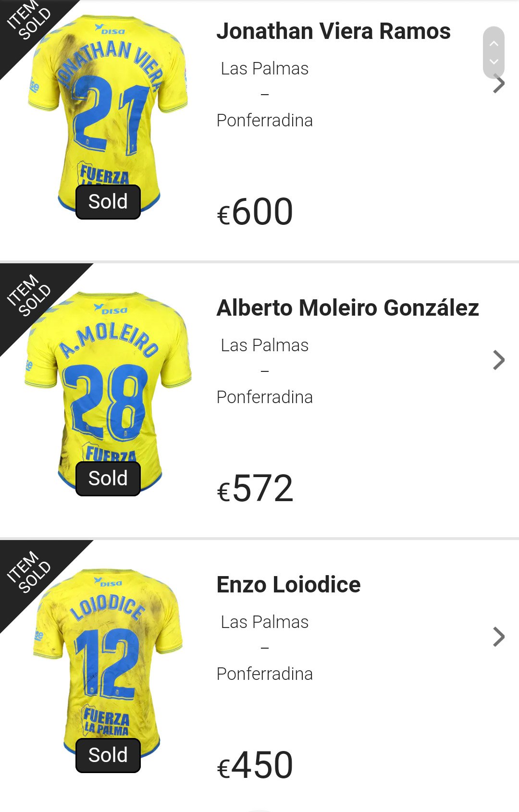The image size is (519, 812).
Task: Tap the ITEM SOLD ribbon on Loiodice's shirt
Action: point(29,572)
